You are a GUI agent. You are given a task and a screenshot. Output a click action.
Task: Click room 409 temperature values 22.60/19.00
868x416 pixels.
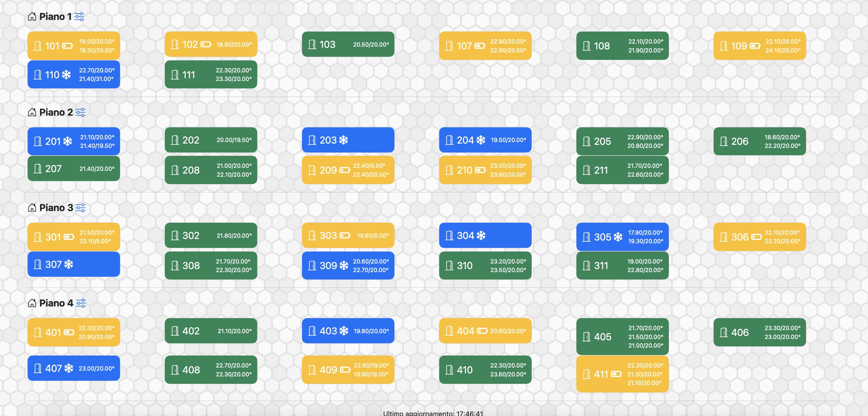[x=371, y=365]
